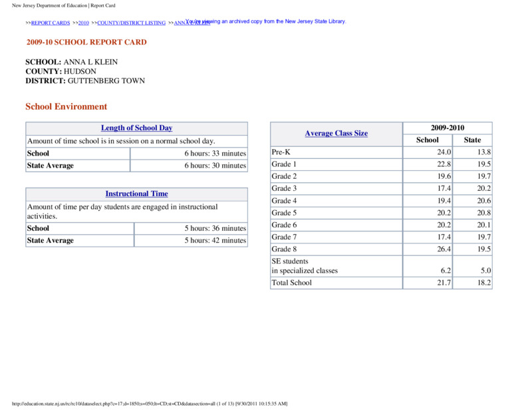Select Grade 5 school value '20.2'
The image size is (532, 411).
pos(444,213)
